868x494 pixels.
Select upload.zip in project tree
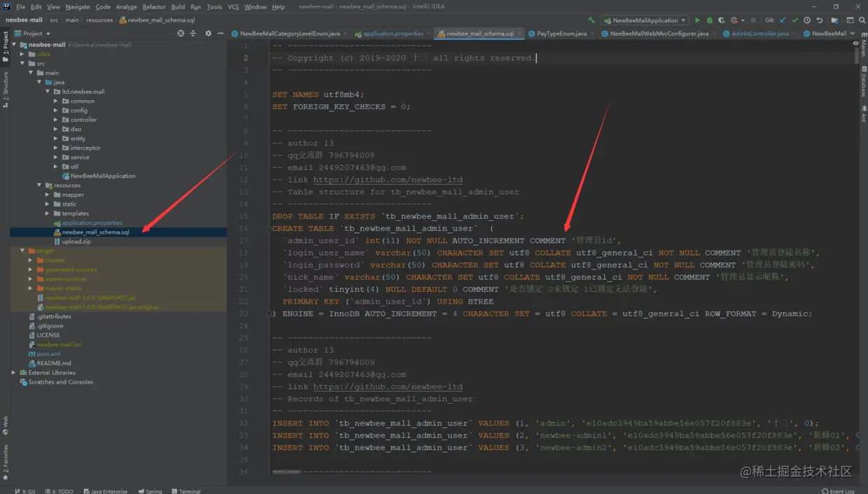tap(76, 241)
